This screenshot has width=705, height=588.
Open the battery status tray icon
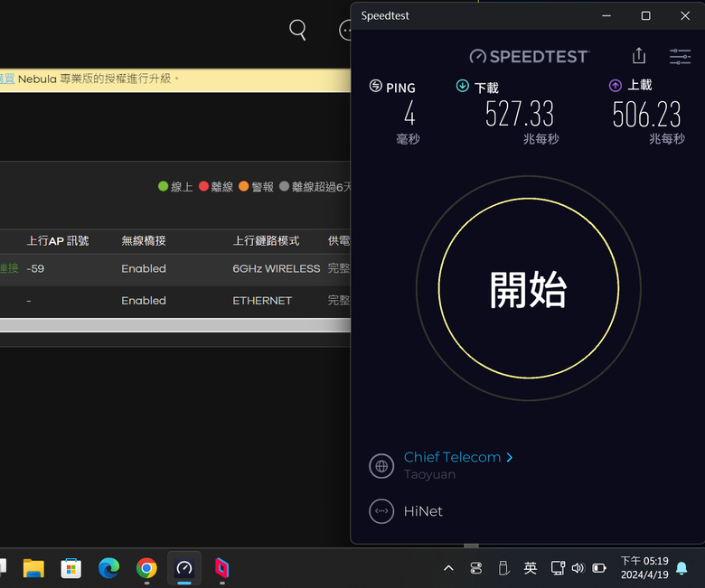pyautogui.click(x=599, y=568)
